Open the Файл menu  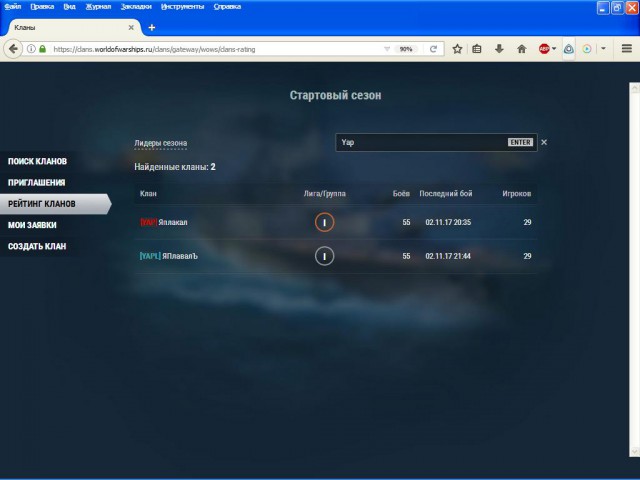coord(13,7)
